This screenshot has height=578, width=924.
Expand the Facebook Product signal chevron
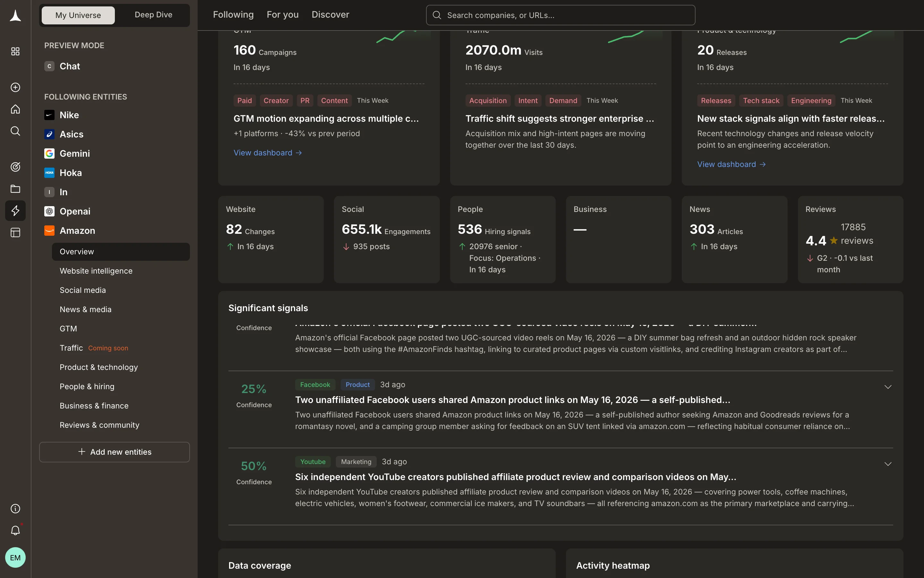pyautogui.click(x=888, y=387)
